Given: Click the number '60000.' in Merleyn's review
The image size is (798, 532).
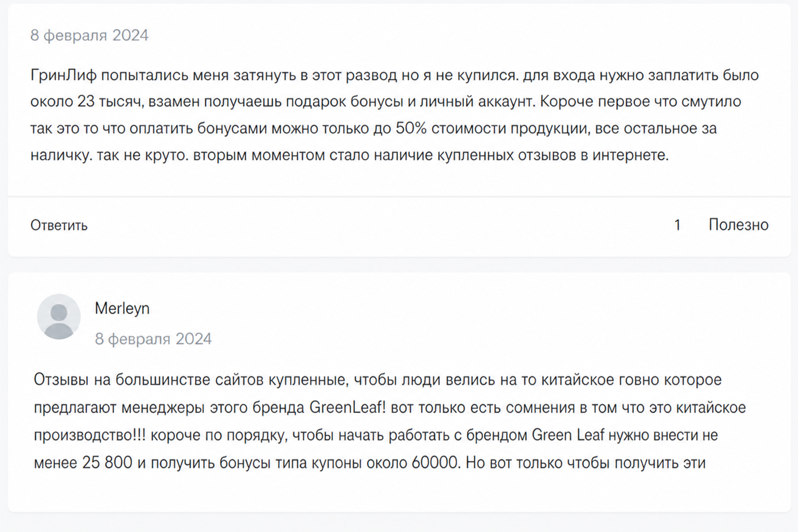Looking at the screenshot, I should [x=436, y=462].
